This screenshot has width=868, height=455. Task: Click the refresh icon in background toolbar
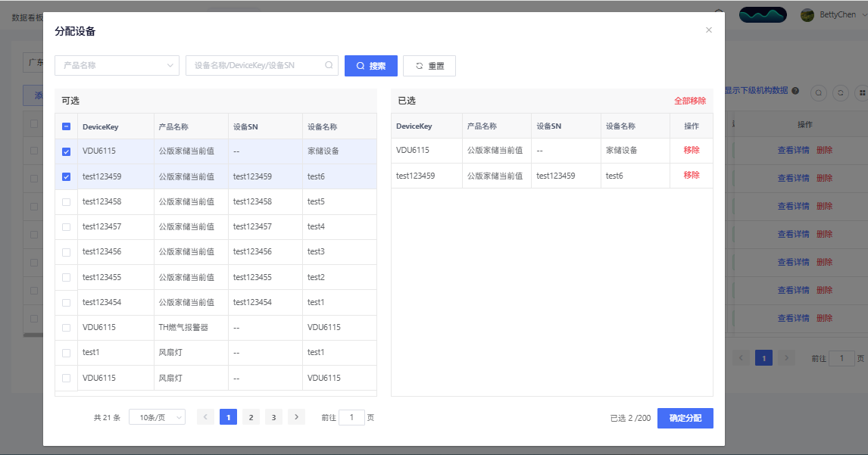[x=840, y=92]
